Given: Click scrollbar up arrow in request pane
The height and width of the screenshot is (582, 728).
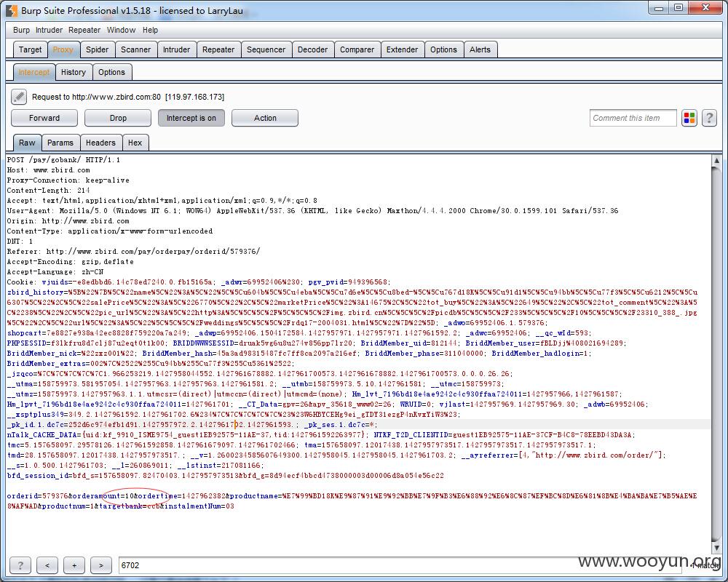Looking at the screenshot, I should pos(716,161).
